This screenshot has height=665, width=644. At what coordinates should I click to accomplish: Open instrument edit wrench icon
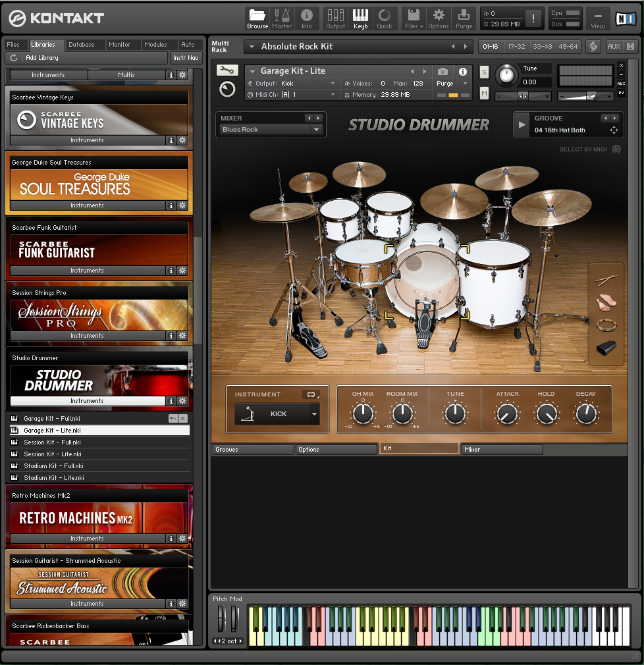pyautogui.click(x=227, y=70)
